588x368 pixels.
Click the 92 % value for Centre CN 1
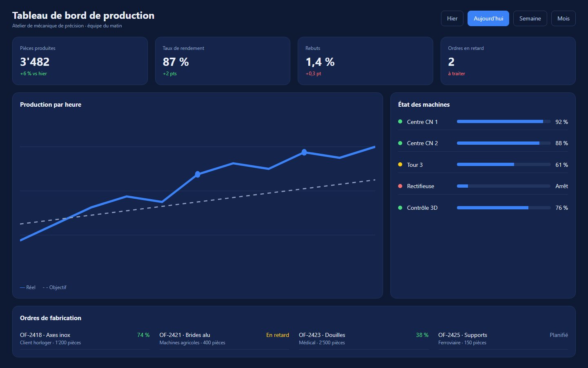pyautogui.click(x=562, y=122)
